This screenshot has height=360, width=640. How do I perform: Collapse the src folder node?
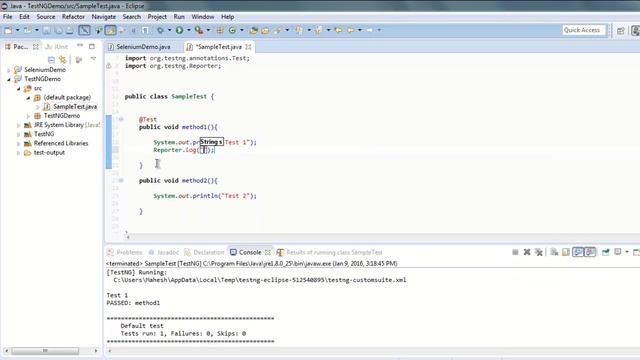tap(19, 88)
